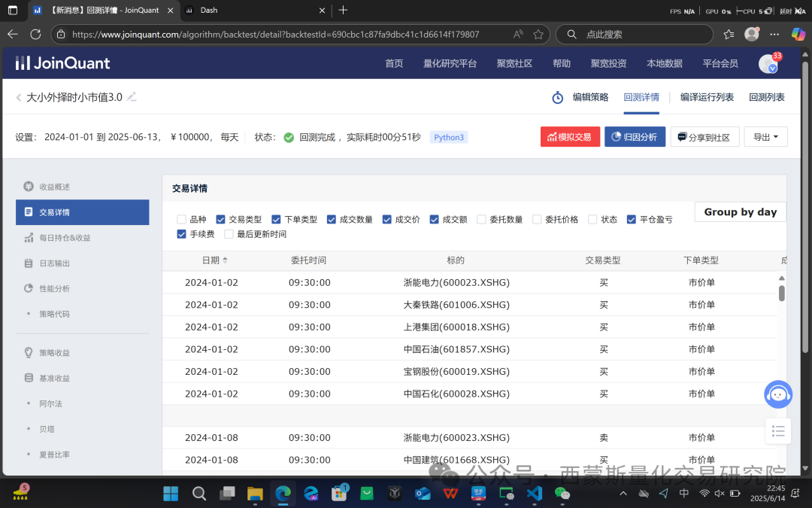Open the customer service chat bubble
The image size is (812, 508).
(x=778, y=394)
